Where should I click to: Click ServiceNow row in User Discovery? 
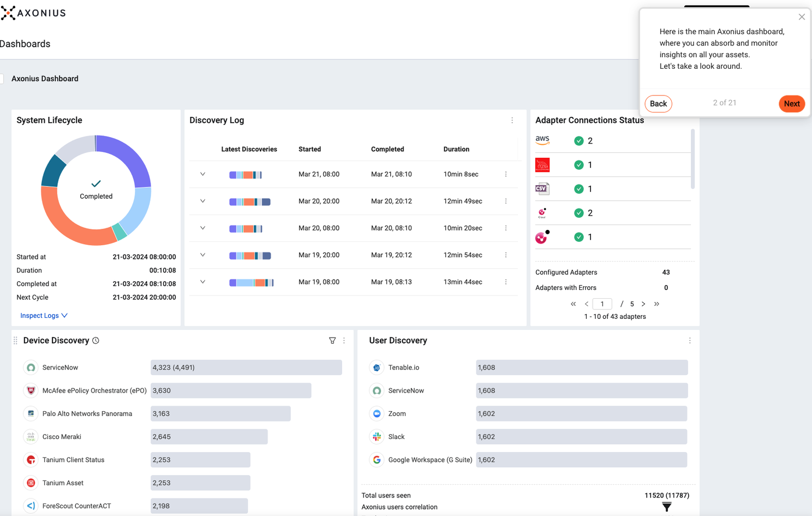[528, 390]
